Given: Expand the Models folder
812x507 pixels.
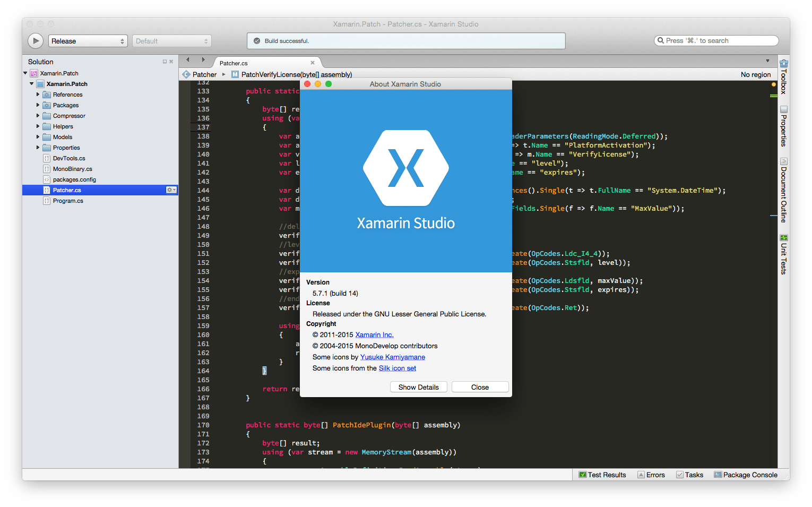Looking at the screenshot, I should (x=38, y=137).
